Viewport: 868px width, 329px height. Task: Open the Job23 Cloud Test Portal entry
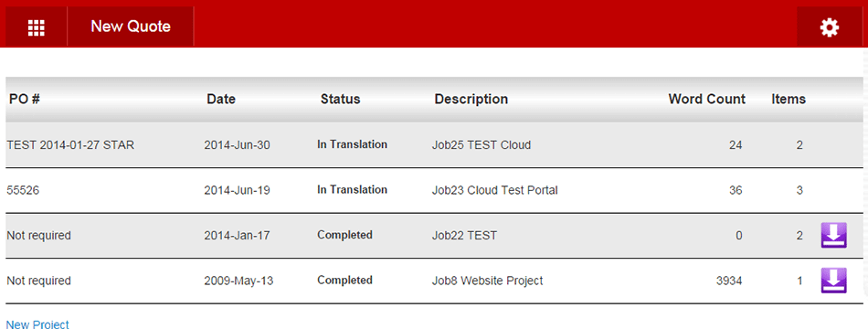point(494,190)
